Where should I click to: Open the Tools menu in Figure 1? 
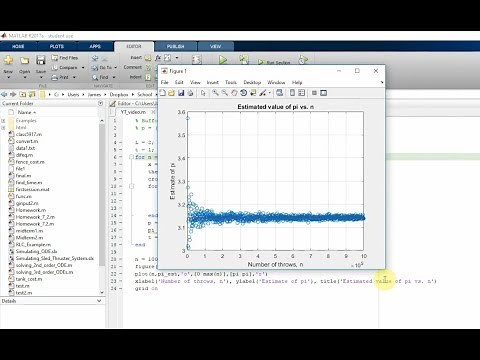coord(231,82)
